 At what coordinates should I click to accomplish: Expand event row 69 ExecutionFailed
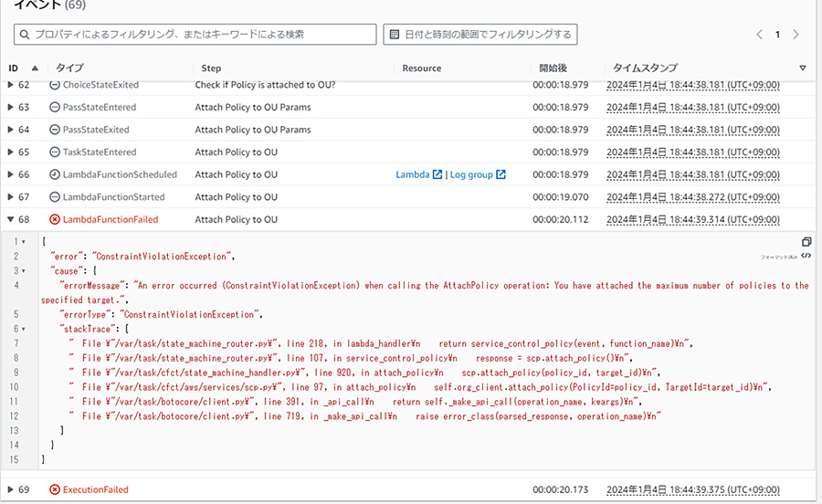point(10,490)
